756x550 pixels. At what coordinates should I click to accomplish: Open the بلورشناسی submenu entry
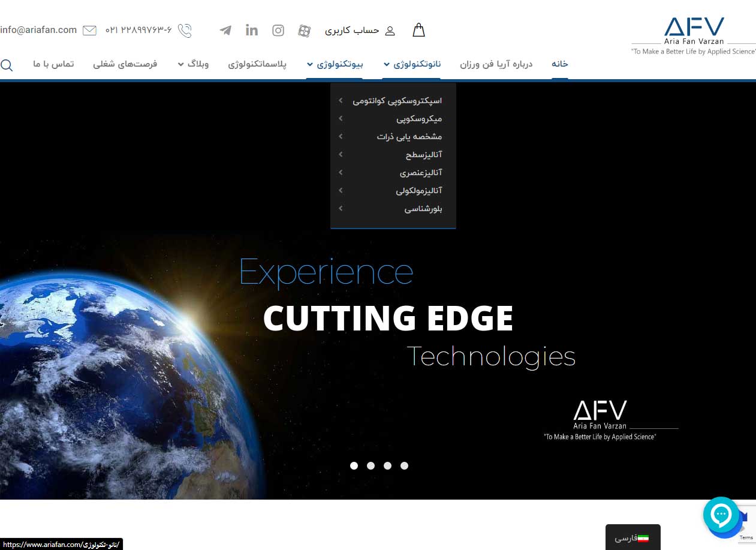[423, 209]
